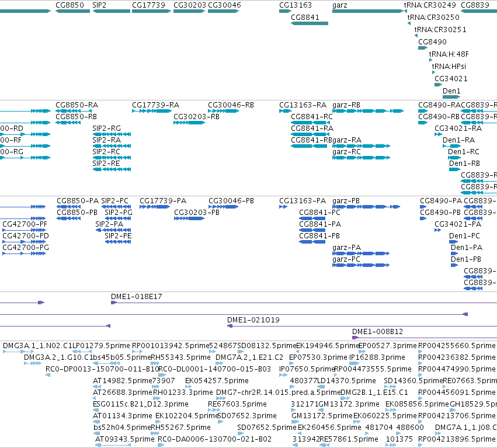The width and height of the screenshot is (497, 448).
Task: Select the CG30203-PB protein label
Action: (197, 213)
